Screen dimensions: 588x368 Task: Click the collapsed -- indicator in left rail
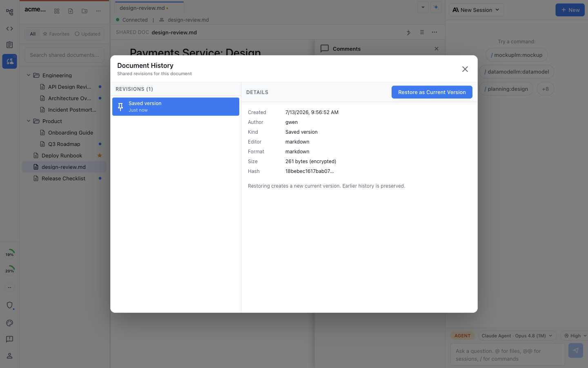pyautogui.click(x=9, y=287)
